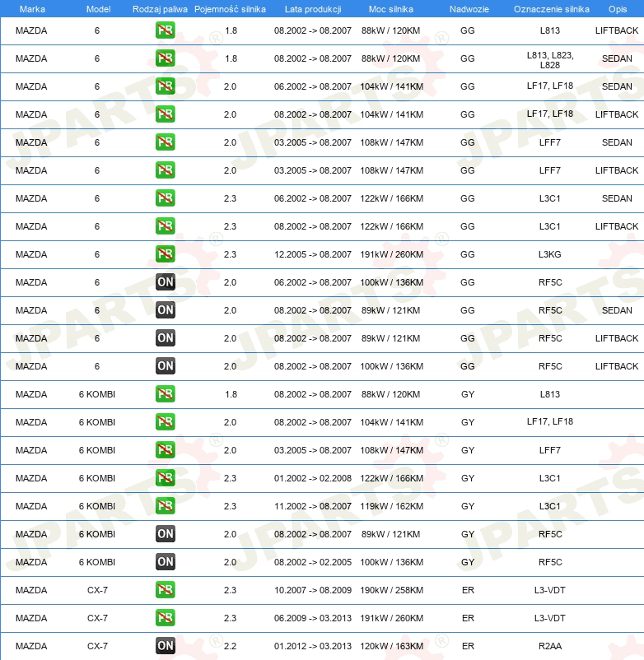Click power value 190kW / 258KM
The image size is (644, 660).
click(x=391, y=590)
